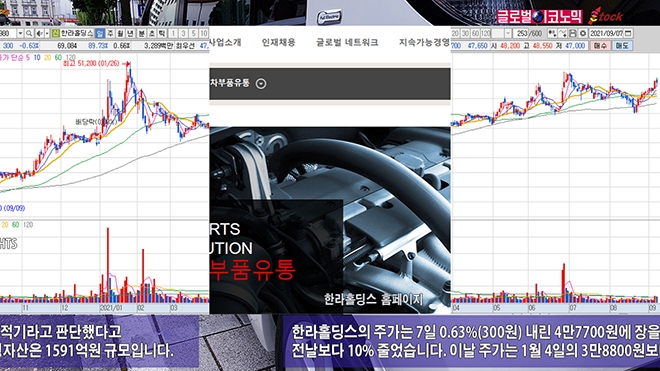The height and width of the screenshot is (371, 660).
Task: Click the speaker sound icon
Action: tap(39, 33)
